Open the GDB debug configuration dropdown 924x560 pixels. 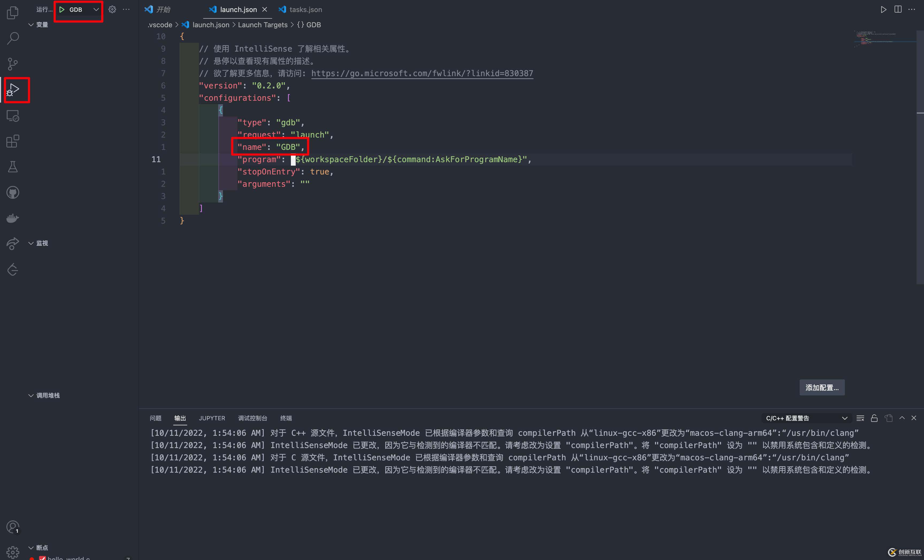click(96, 9)
